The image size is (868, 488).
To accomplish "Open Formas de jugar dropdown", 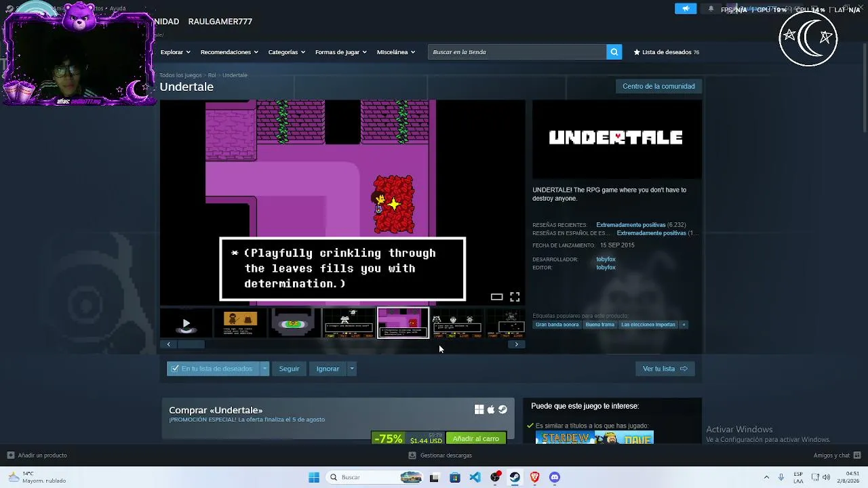I will point(340,52).
